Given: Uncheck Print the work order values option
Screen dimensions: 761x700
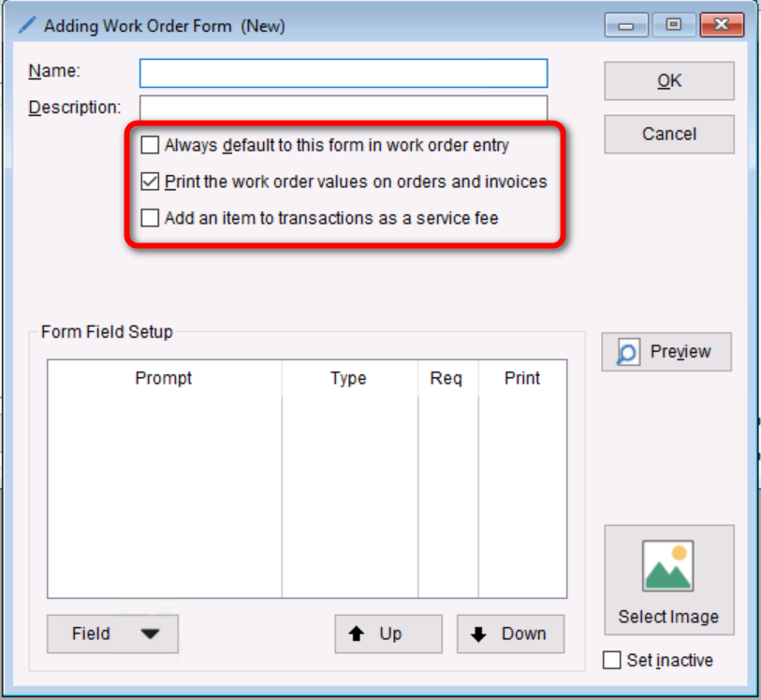Looking at the screenshot, I should [150, 182].
